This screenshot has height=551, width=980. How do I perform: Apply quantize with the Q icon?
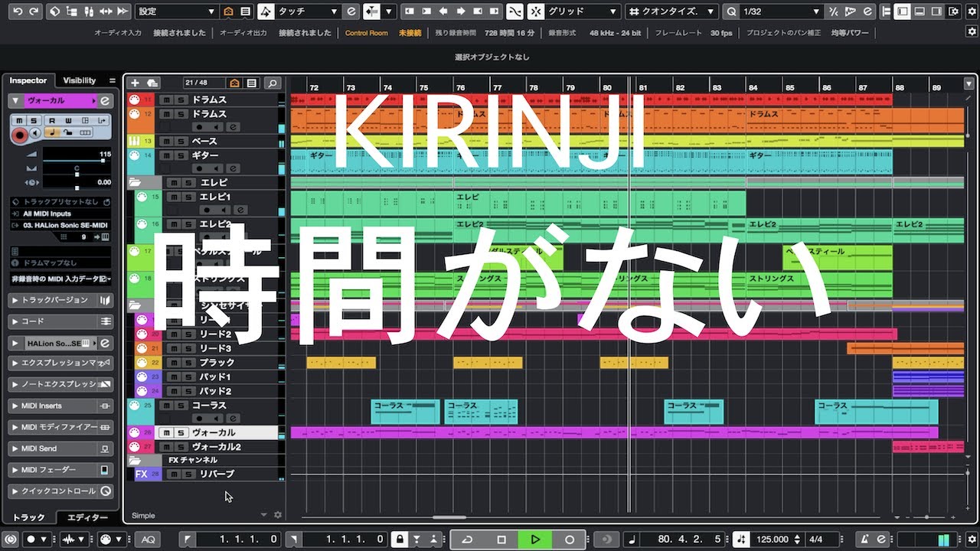pos(731,11)
